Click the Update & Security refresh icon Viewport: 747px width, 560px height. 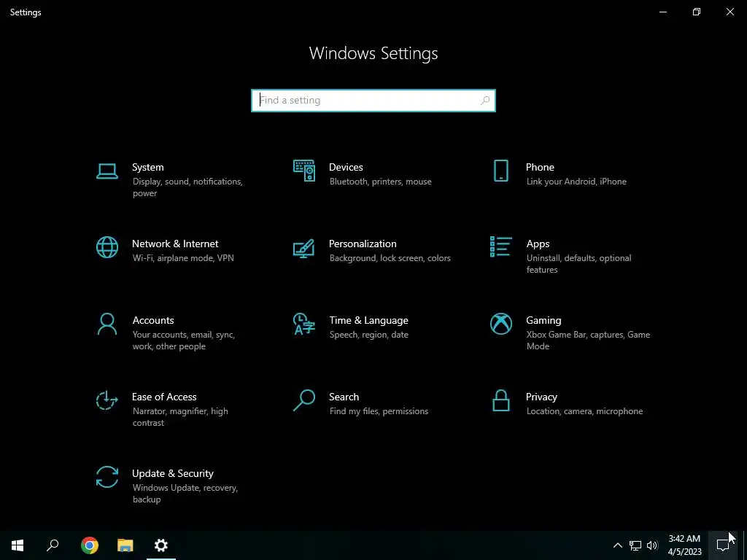pos(107,477)
